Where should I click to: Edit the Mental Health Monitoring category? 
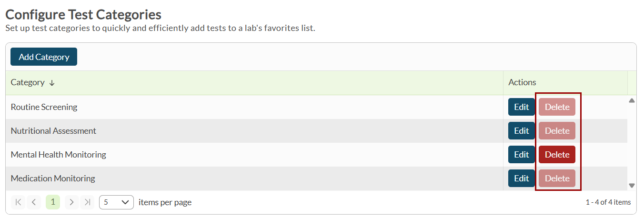[521, 155]
